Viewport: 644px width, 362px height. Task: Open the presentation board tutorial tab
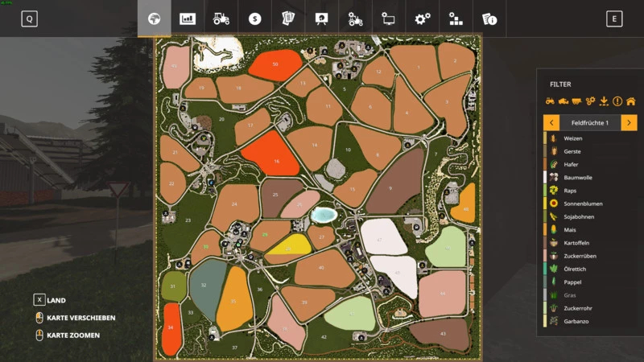click(321, 19)
